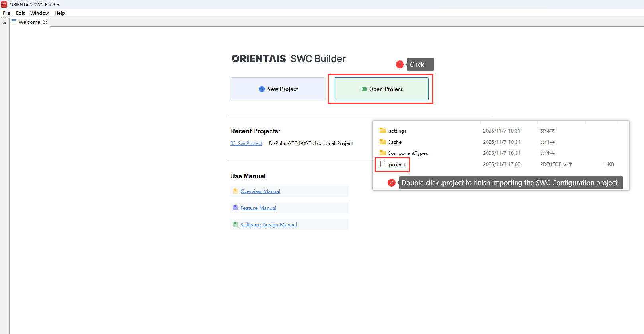Open the Overview Manual link
The height and width of the screenshot is (334, 644).
click(260, 191)
